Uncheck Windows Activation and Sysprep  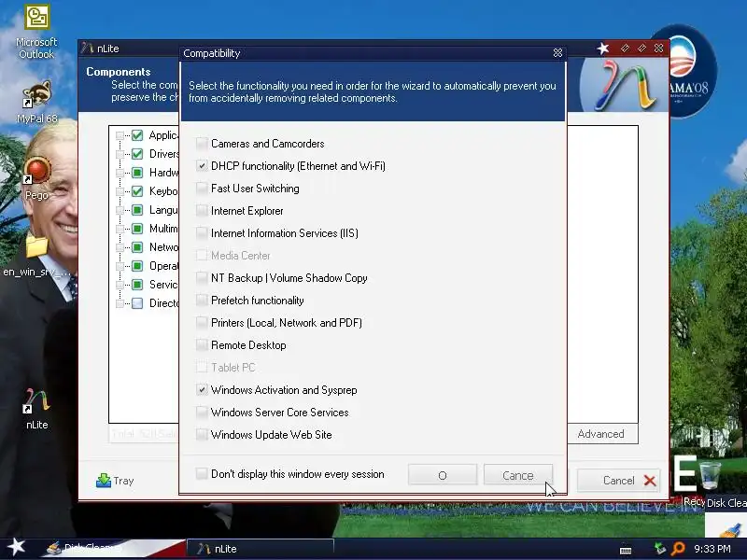202,389
